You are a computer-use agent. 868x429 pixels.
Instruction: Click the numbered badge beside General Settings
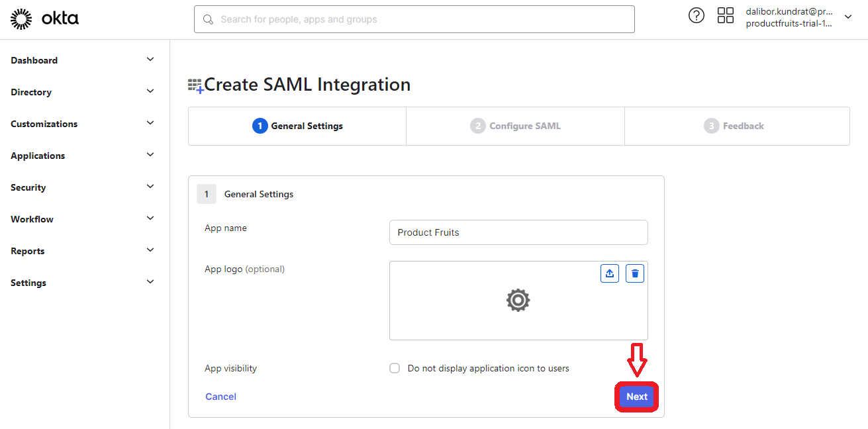point(207,193)
